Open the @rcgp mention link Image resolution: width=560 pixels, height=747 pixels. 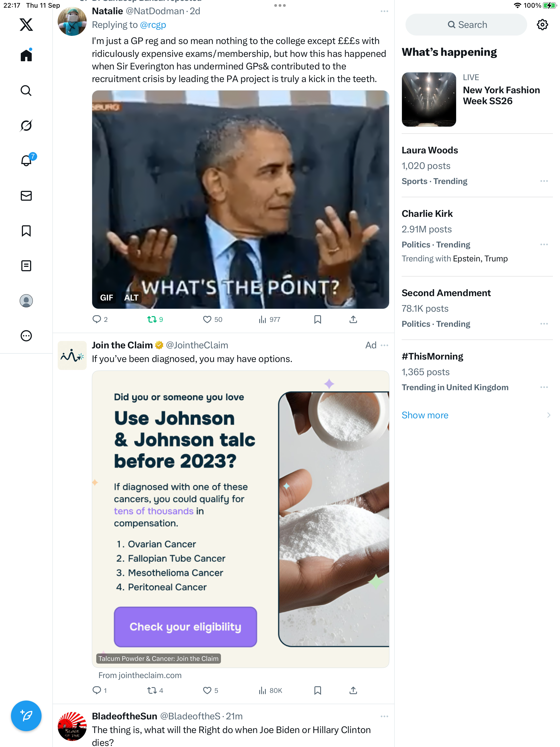point(153,25)
